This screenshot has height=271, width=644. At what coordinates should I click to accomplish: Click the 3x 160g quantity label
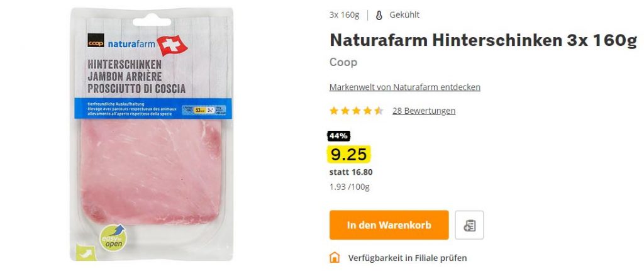click(x=344, y=15)
